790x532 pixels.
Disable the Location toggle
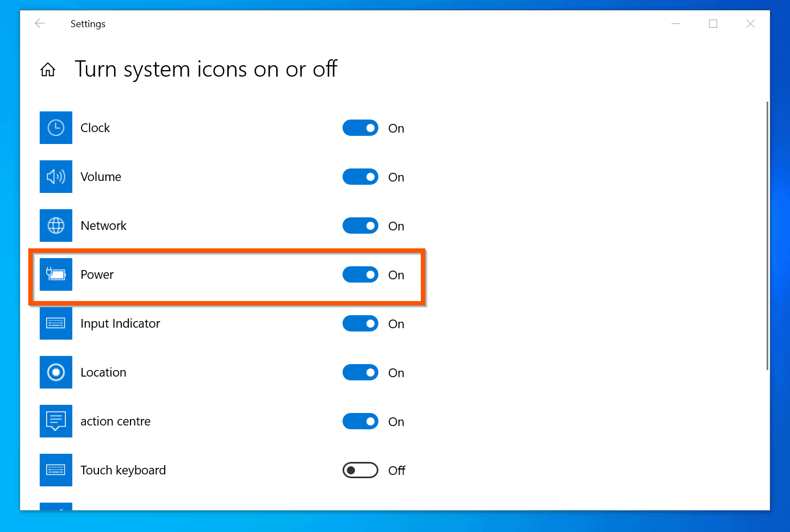click(x=360, y=372)
